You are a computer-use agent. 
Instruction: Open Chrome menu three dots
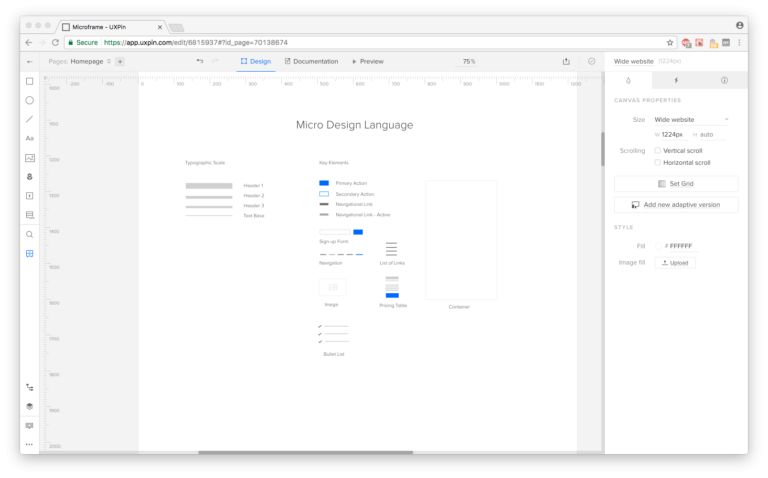click(x=739, y=43)
